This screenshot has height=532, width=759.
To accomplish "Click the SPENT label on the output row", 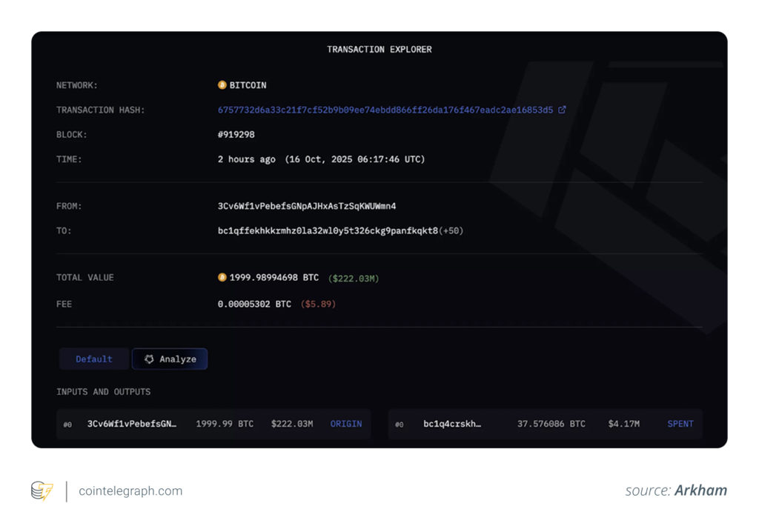I will click(x=680, y=424).
